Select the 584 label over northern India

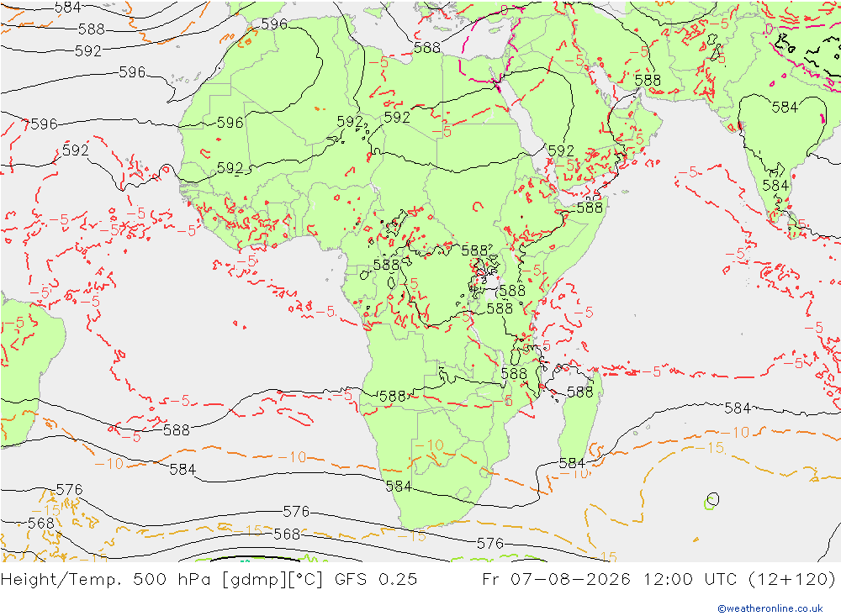tap(785, 108)
